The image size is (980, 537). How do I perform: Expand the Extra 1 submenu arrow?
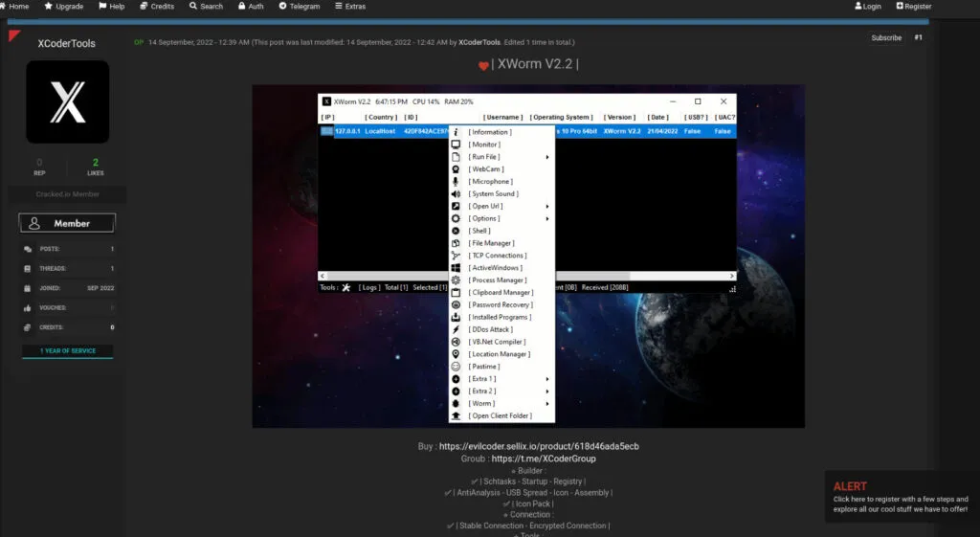point(546,379)
